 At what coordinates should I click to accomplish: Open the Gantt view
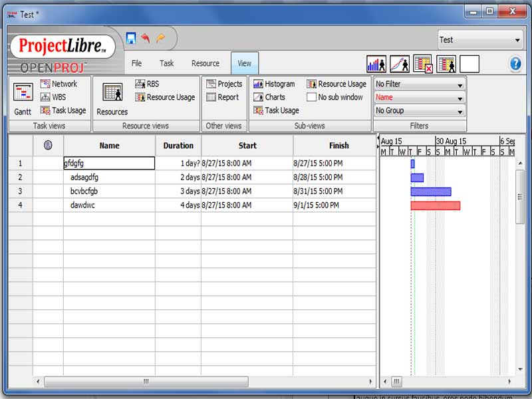point(22,96)
